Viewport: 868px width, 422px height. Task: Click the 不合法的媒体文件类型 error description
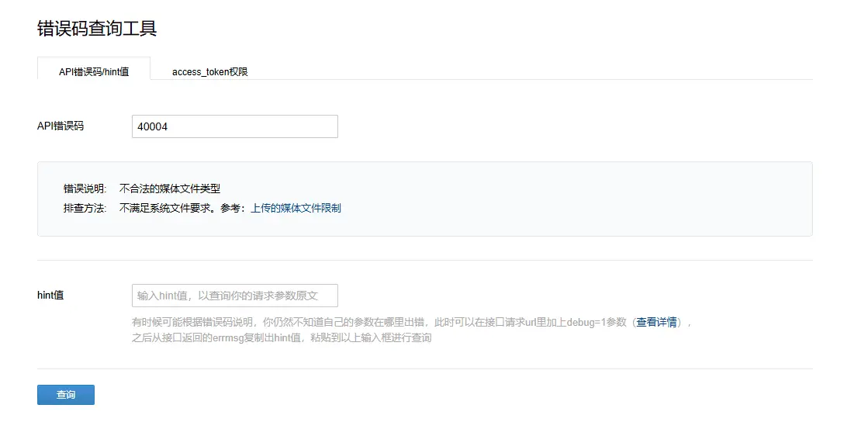tap(170, 189)
